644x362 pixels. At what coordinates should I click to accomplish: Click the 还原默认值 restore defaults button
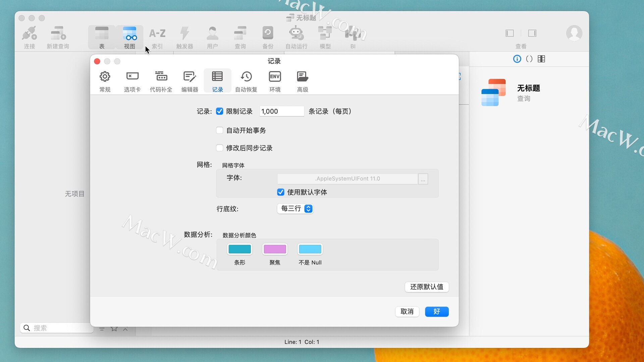427,287
